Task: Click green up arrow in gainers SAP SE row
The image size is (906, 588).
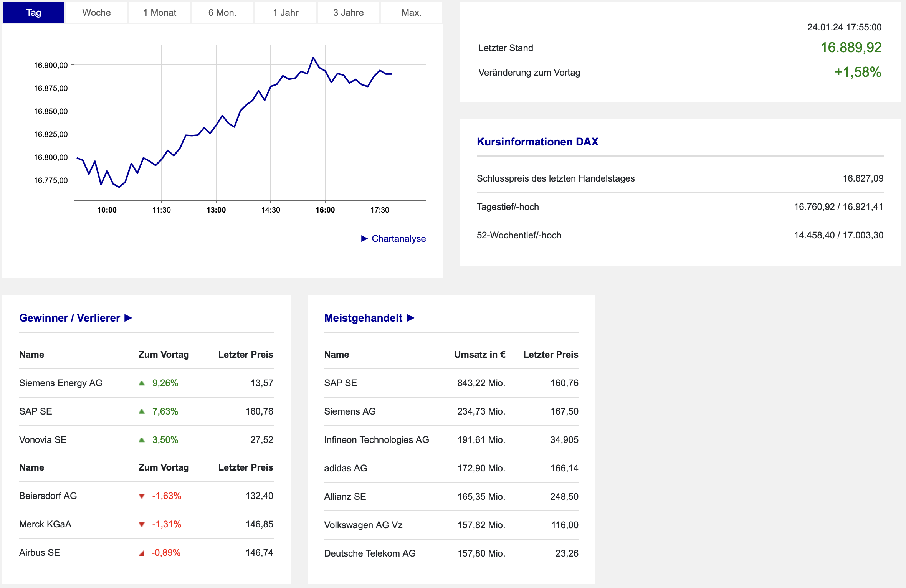Action: point(142,411)
